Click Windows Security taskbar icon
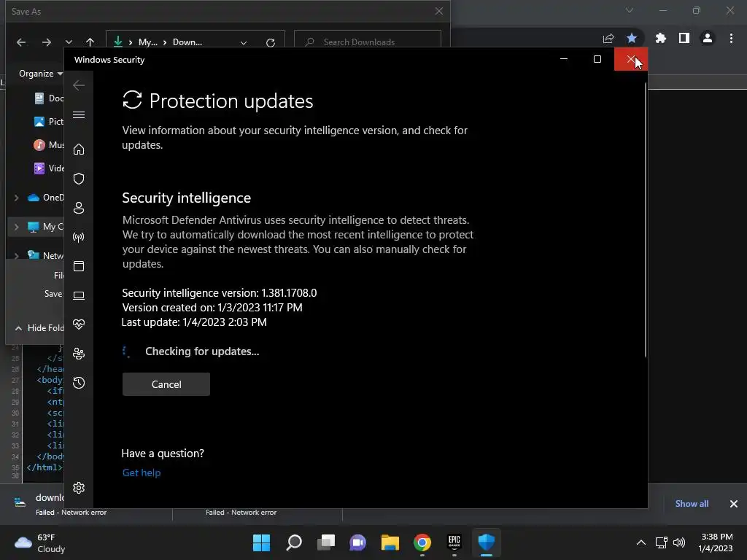This screenshot has width=747, height=560. pyautogui.click(x=487, y=542)
